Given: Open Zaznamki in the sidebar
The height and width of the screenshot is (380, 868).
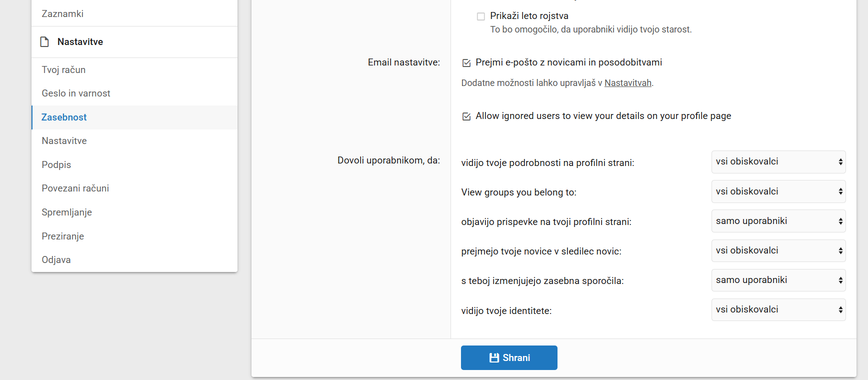Looking at the screenshot, I should pyautogui.click(x=62, y=14).
